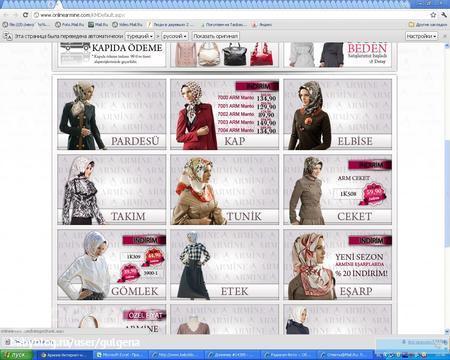Select the 7004 ARM Manto price line
Screen dimensions: 450x360
coord(247,130)
